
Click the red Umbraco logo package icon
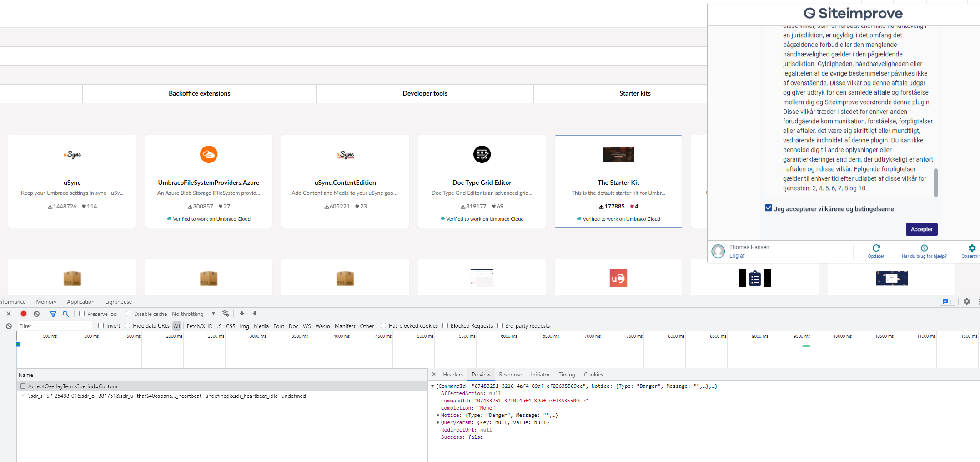[618, 278]
